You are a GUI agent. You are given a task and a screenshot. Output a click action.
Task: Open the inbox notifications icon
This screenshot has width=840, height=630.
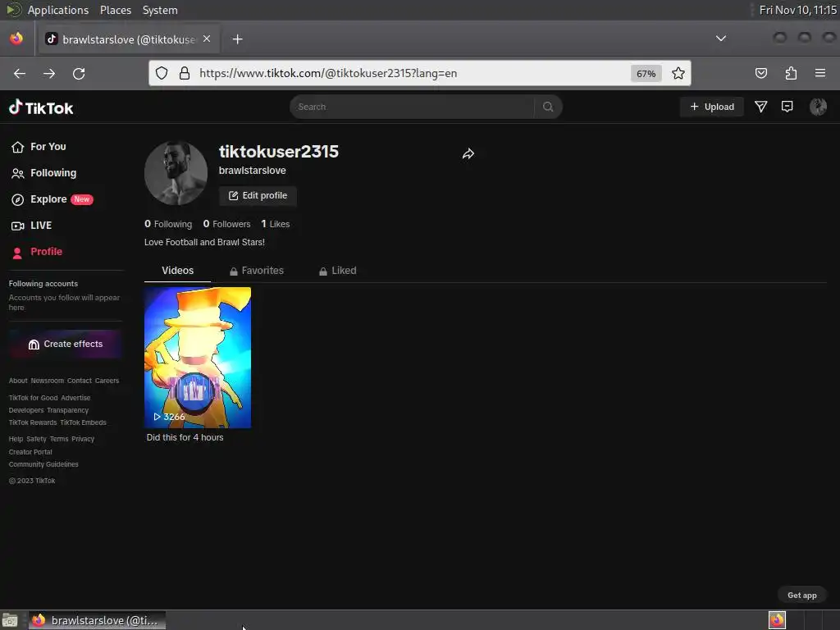pos(787,107)
